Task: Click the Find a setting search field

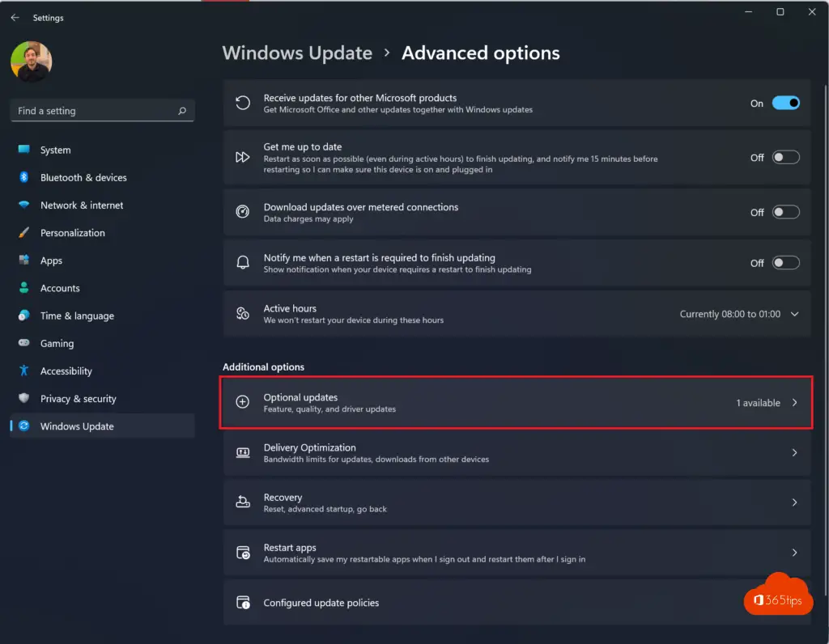Action: pos(93,111)
